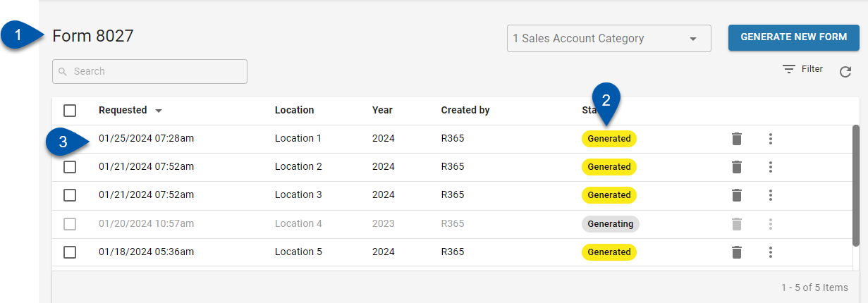Click the Generate New Form button
Screen dimensions: 868x303
tap(793, 37)
